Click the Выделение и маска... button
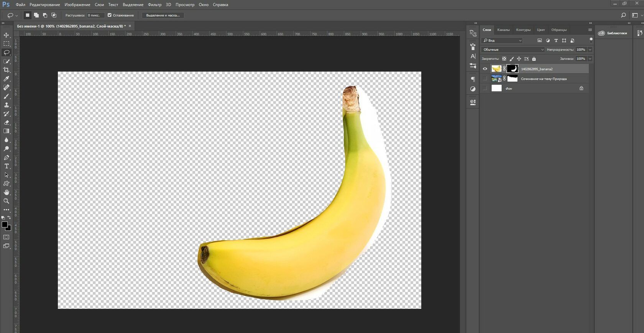 pyautogui.click(x=163, y=15)
